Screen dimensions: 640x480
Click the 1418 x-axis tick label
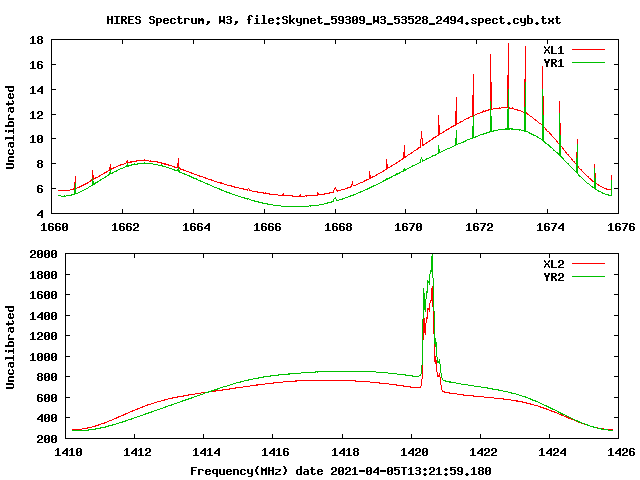pyautogui.click(x=345, y=452)
